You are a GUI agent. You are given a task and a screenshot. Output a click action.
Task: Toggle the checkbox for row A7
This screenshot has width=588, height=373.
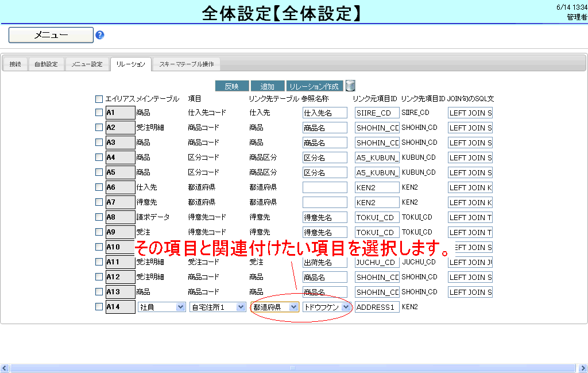(99, 202)
